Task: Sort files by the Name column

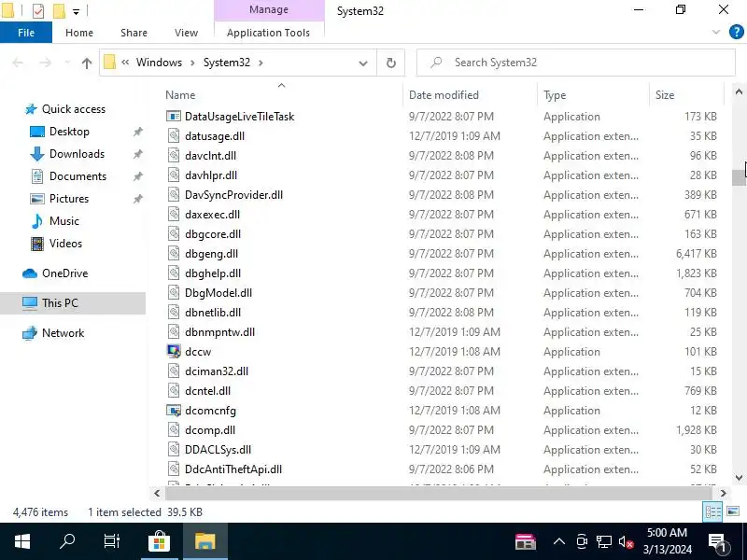Action: coord(180,95)
